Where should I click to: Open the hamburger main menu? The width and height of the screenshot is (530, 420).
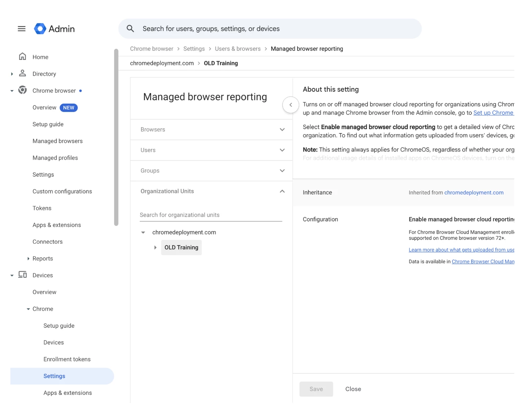point(21,29)
